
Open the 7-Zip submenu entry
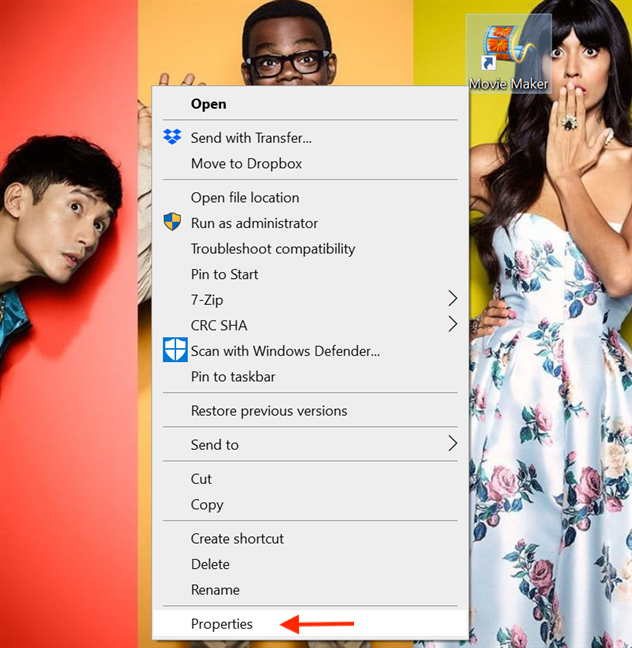pos(310,300)
